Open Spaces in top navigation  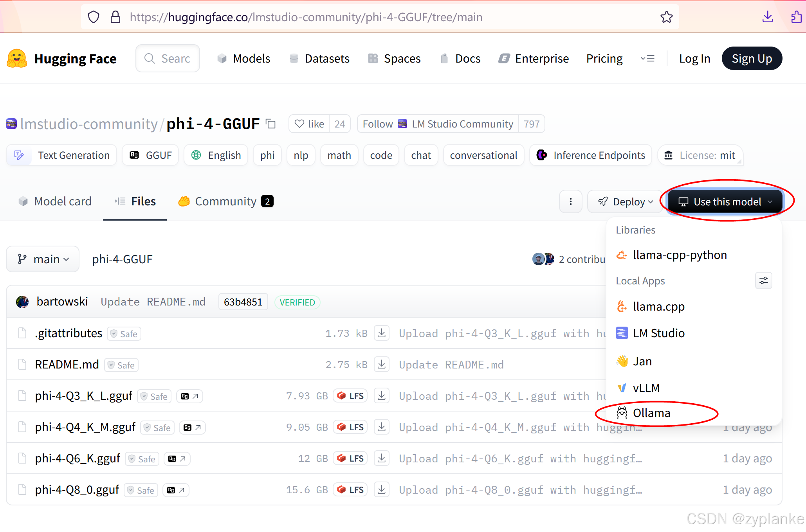point(394,59)
